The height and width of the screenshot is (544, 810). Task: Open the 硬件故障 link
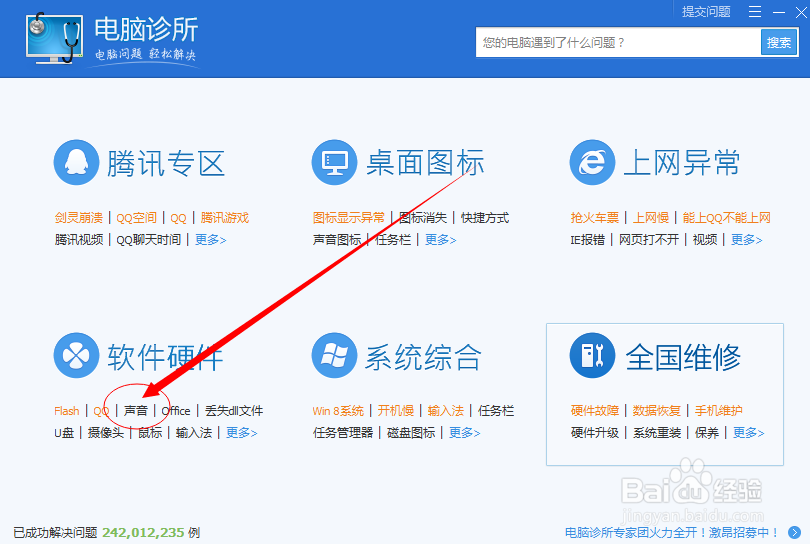pos(595,411)
